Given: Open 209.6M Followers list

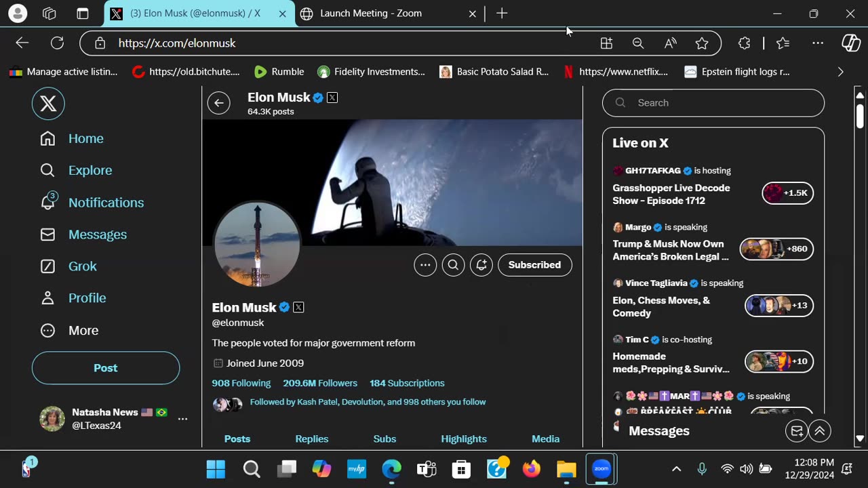Looking at the screenshot, I should (x=320, y=383).
